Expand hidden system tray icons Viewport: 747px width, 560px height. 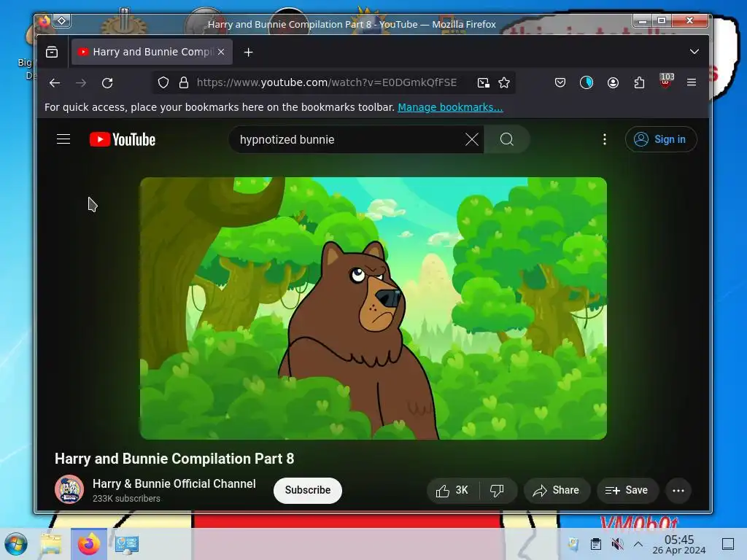pyautogui.click(x=638, y=544)
